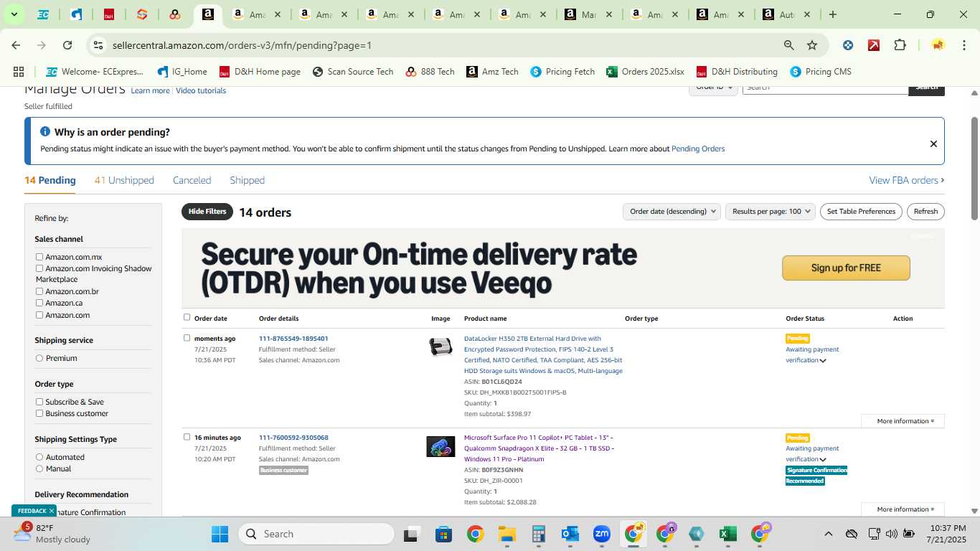
Task: Reload the Seller Central page
Action: (x=67, y=45)
